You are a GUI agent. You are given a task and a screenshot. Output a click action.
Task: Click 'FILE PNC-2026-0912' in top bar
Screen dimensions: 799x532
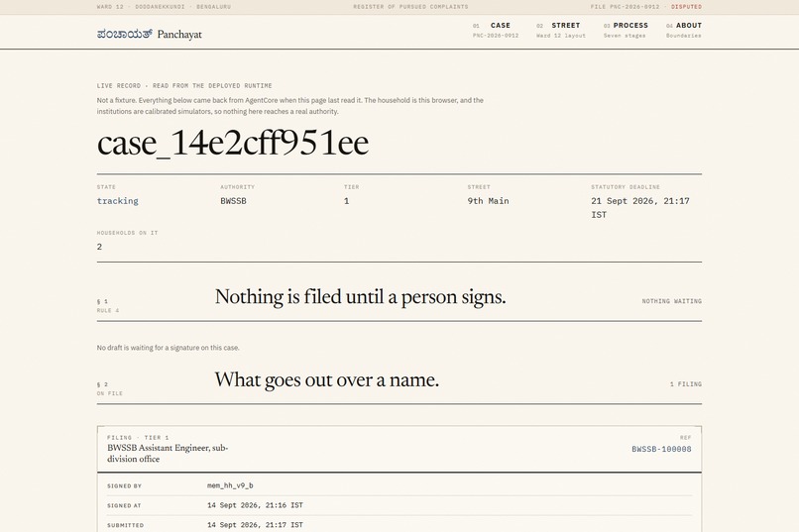pos(625,7)
